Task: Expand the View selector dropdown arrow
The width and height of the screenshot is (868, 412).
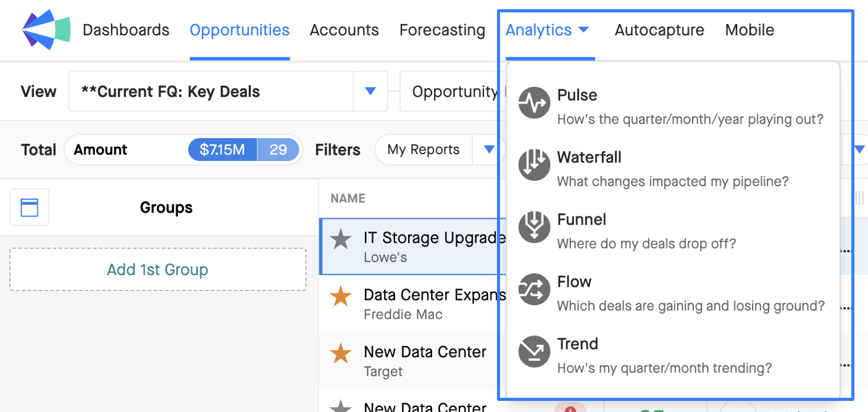Action: tap(370, 91)
